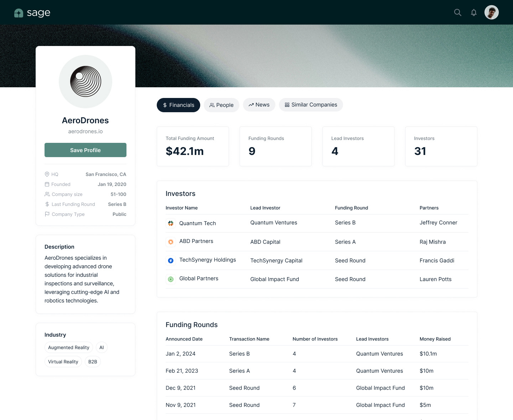Click TechSynergy Capital lead investor
Image resolution: width=513 pixels, height=420 pixels.
click(276, 261)
